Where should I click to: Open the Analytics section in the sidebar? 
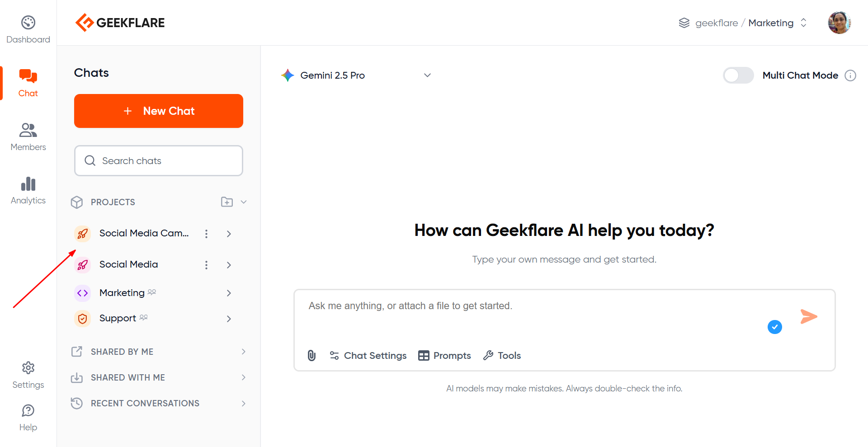point(28,190)
